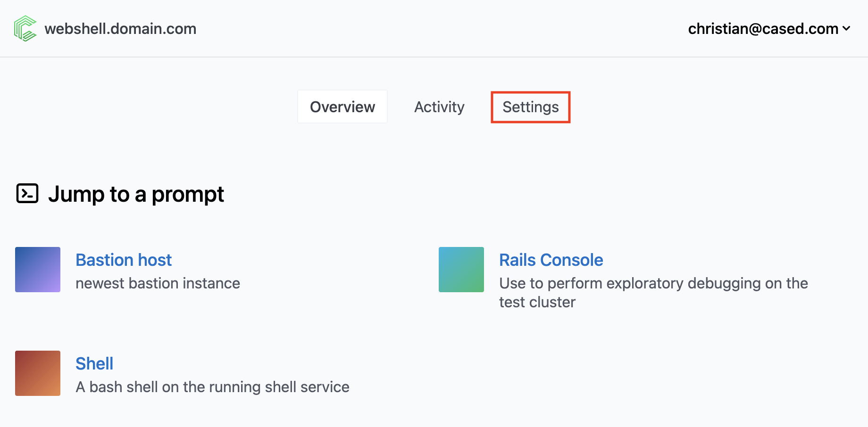Click the terminal prompt icon beside heading
Screen dimensions: 868x427
pyautogui.click(x=27, y=193)
